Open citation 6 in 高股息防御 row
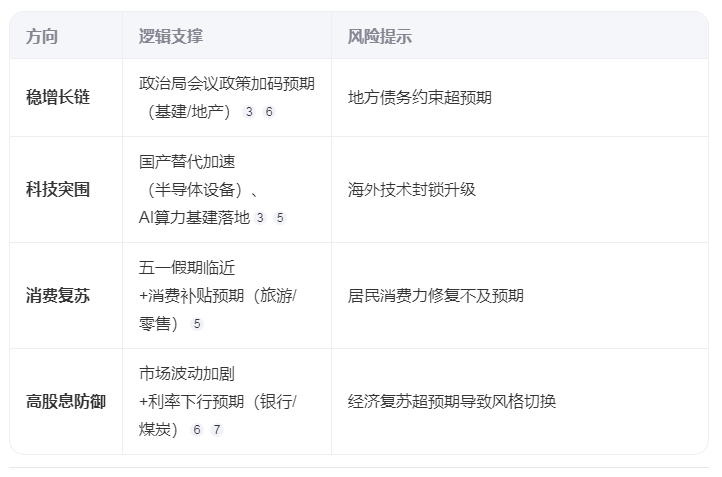This screenshot has height=477, width=722. point(197,430)
